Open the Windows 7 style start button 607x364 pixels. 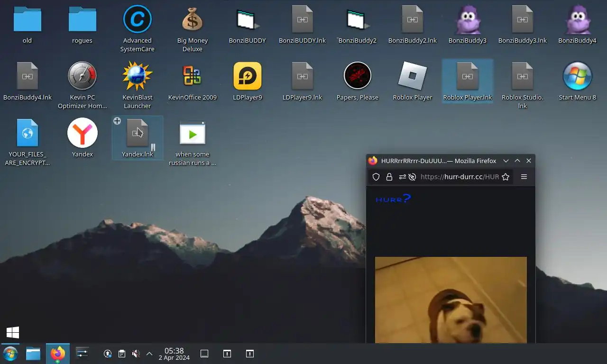[10, 354]
